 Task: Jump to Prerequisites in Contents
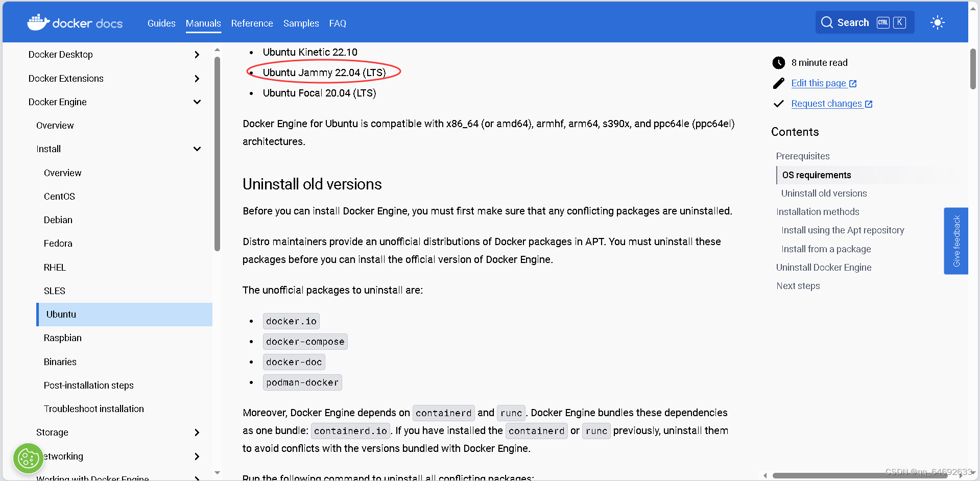click(x=803, y=156)
